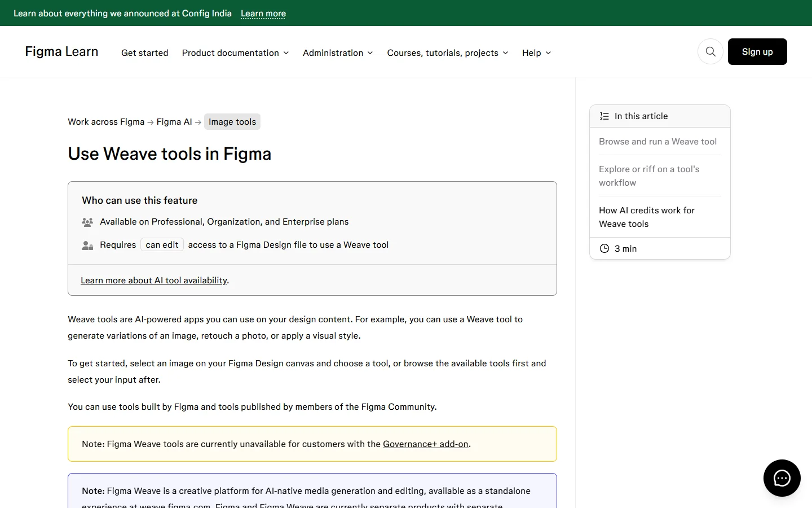Jump to Browse and run a Weave tool
The height and width of the screenshot is (508, 812).
(x=658, y=142)
